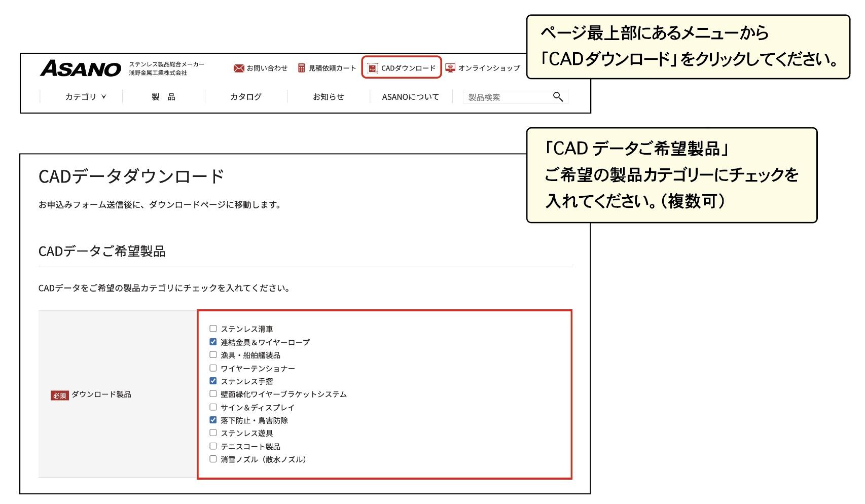Click the お申込みフォーム送信後 description text

tap(160, 205)
